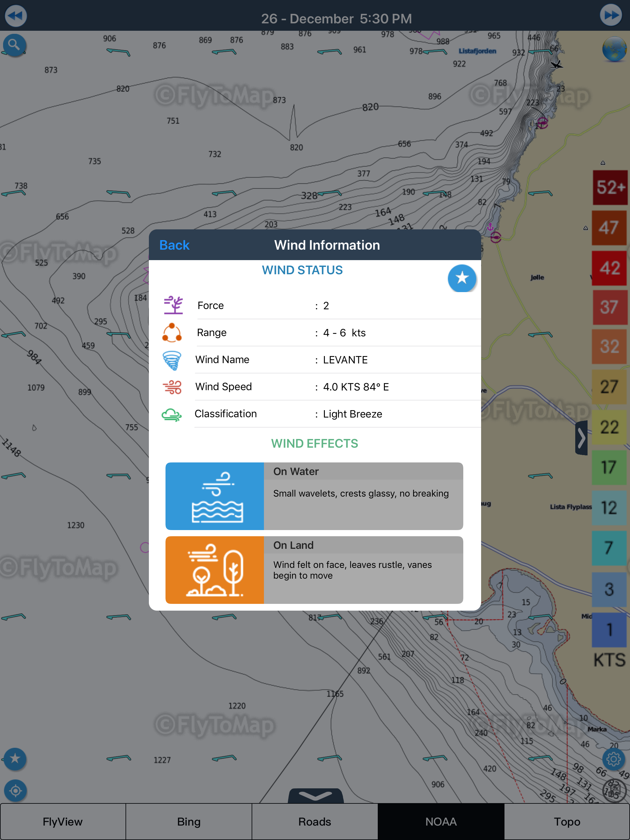This screenshot has height=840, width=630.
Task: Switch to the FlyView map tab
Action: 63,821
